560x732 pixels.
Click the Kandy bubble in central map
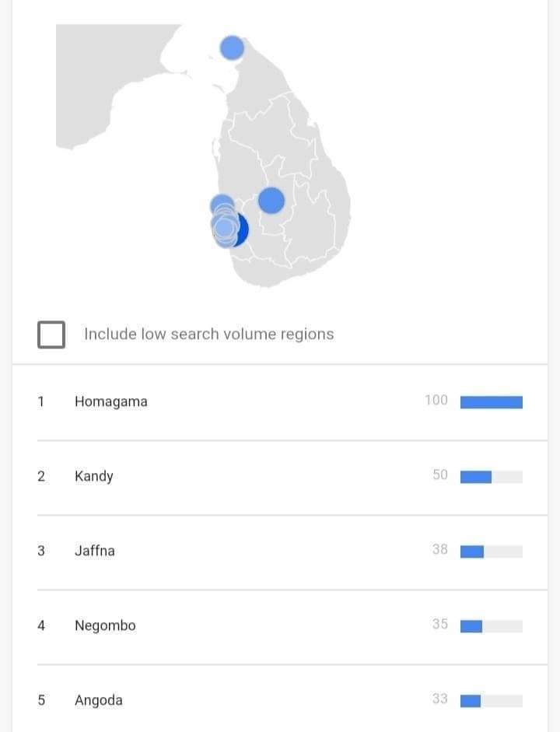271,200
